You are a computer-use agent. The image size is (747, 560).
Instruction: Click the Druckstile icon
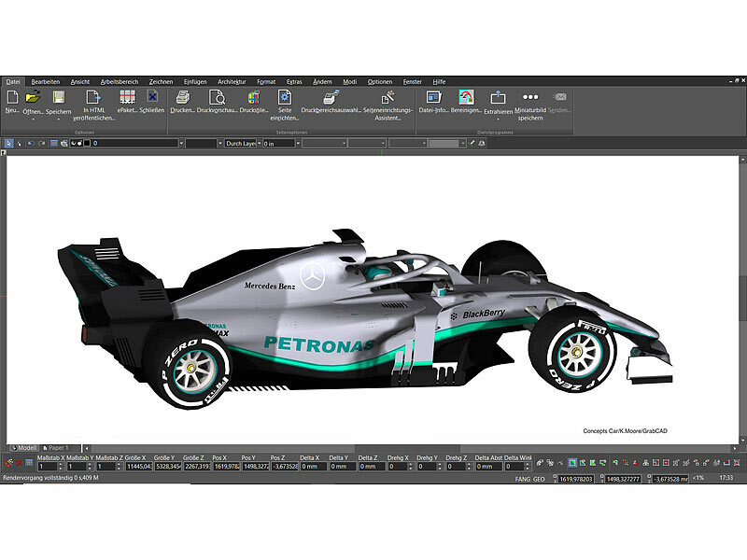click(x=254, y=98)
